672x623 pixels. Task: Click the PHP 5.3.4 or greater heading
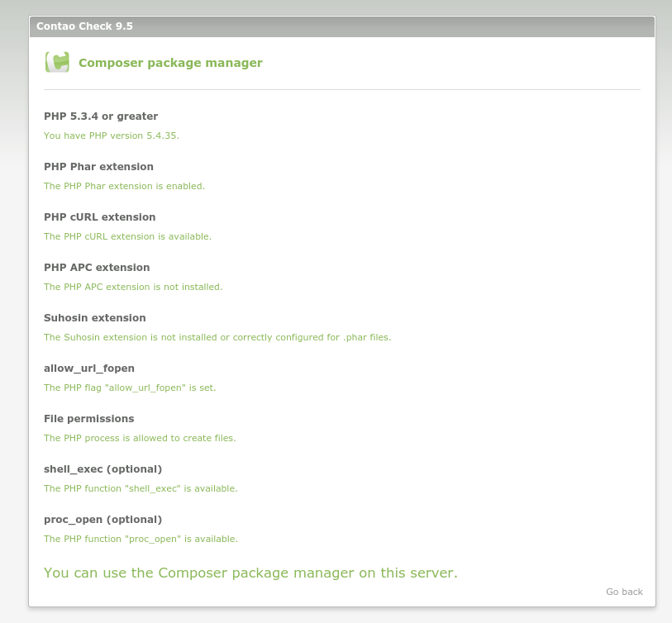pyautogui.click(x=101, y=117)
